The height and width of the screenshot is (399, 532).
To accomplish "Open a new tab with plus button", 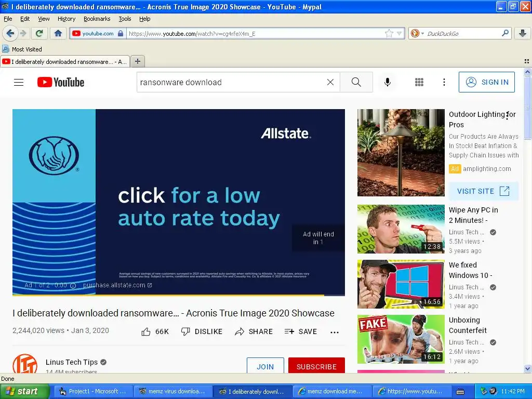I will pyautogui.click(x=137, y=61).
